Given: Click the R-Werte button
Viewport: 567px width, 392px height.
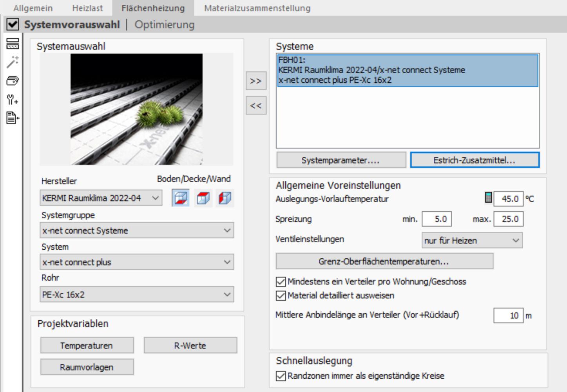Looking at the screenshot, I should pyautogui.click(x=190, y=345).
